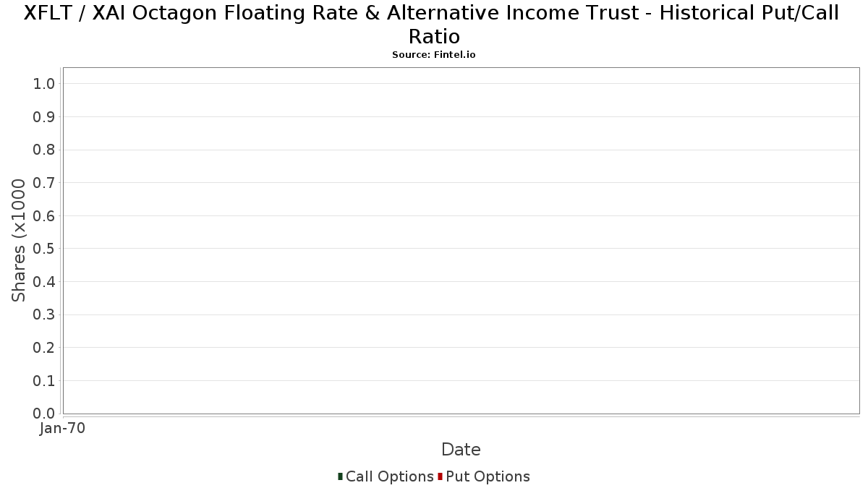This screenshot has width=868, height=488.
Task: Click the red Put Options legend swatch
Action: tap(440, 476)
